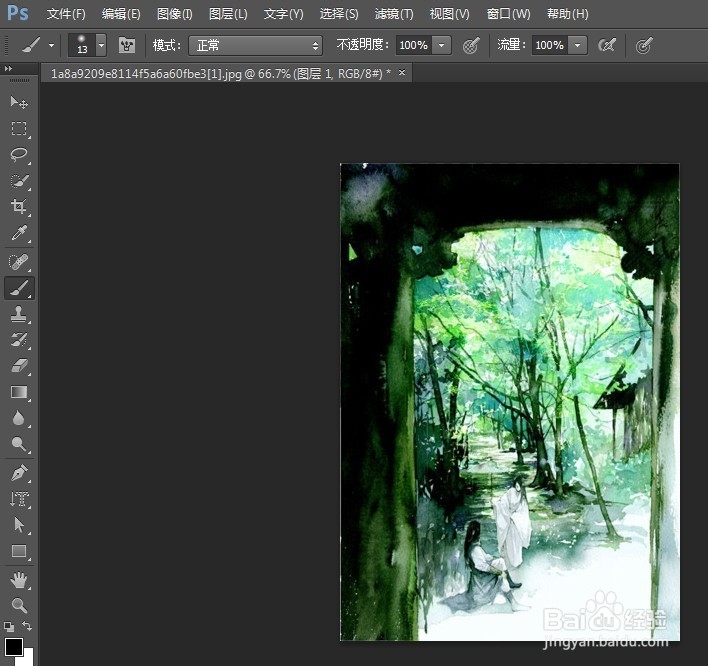Select the Rectangle shape tool
The width and height of the screenshot is (708, 666).
(x=19, y=551)
